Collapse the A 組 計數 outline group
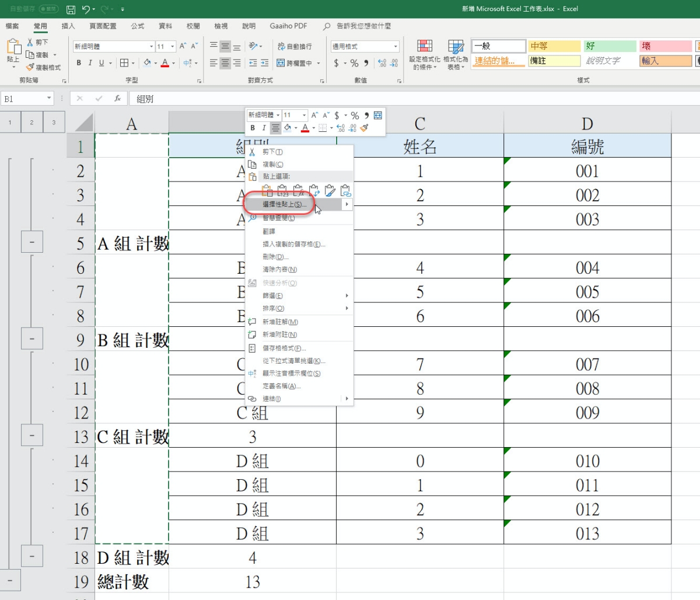 [x=32, y=242]
